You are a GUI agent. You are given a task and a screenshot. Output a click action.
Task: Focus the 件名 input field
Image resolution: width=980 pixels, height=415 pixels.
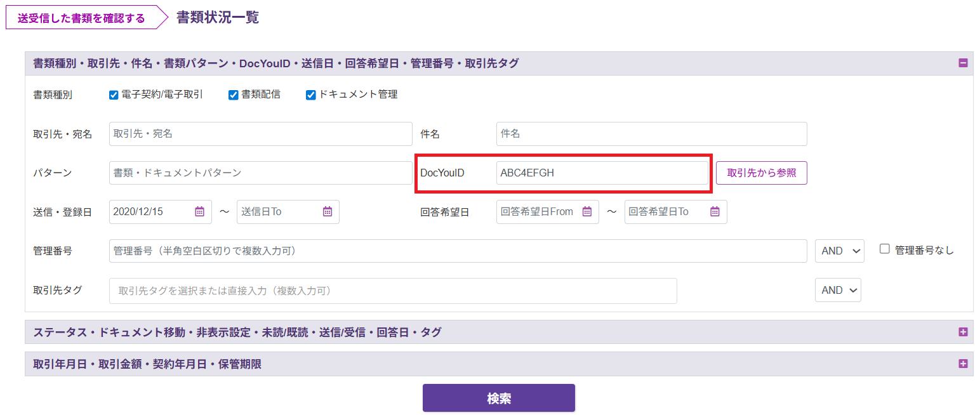652,134
